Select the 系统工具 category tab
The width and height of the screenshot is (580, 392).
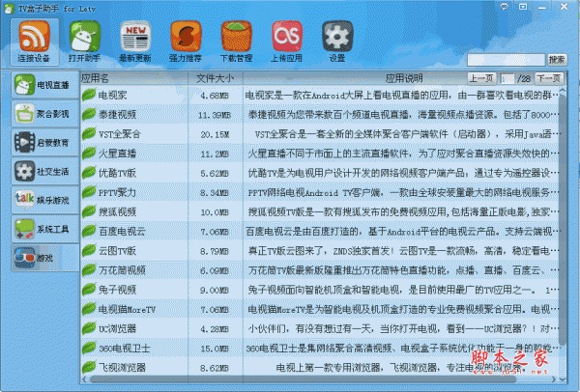(x=45, y=229)
